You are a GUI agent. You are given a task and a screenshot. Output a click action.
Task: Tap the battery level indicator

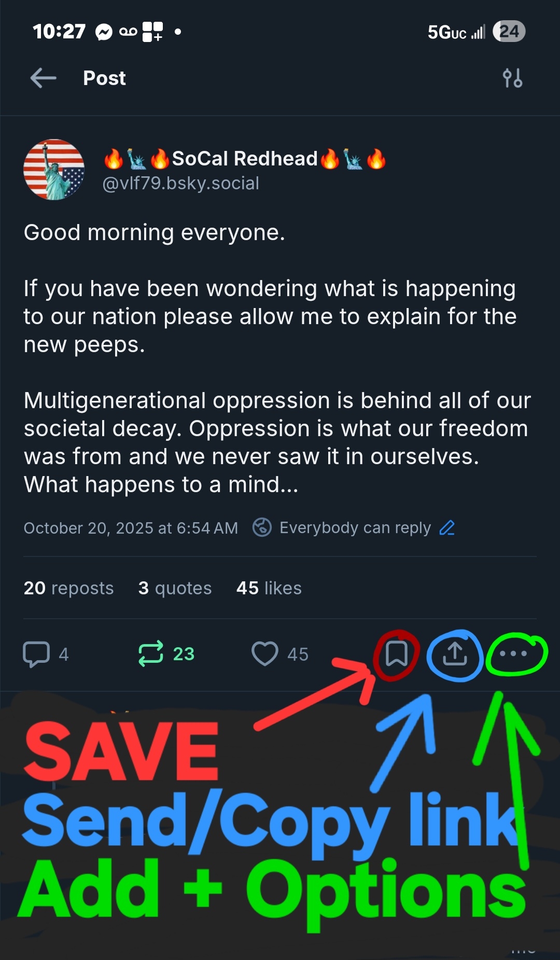pyautogui.click(x=509, y=32)
